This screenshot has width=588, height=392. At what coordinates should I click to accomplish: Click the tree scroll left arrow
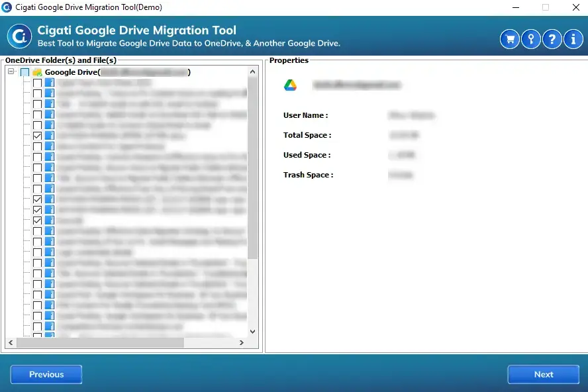11,342
